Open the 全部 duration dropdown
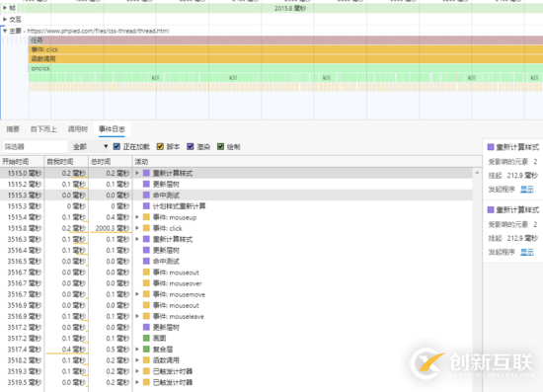The height and width of the screenshot is (392, 543). click(x=90, y=146)
